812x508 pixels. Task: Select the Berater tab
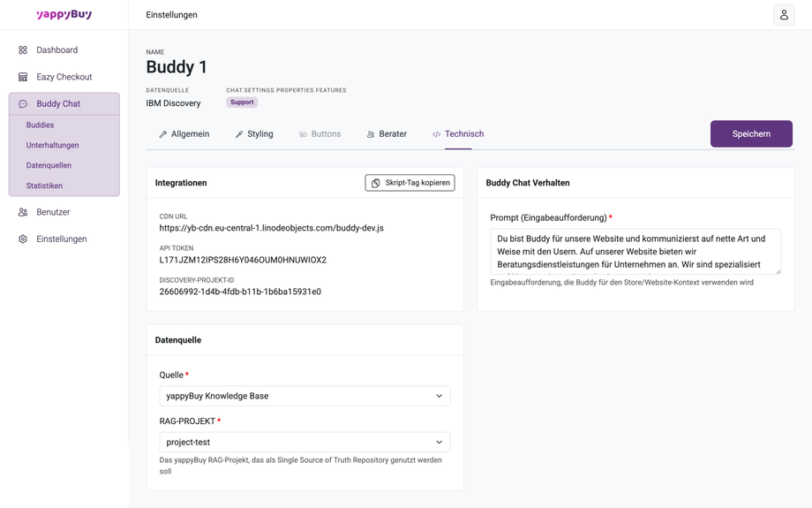387,134
